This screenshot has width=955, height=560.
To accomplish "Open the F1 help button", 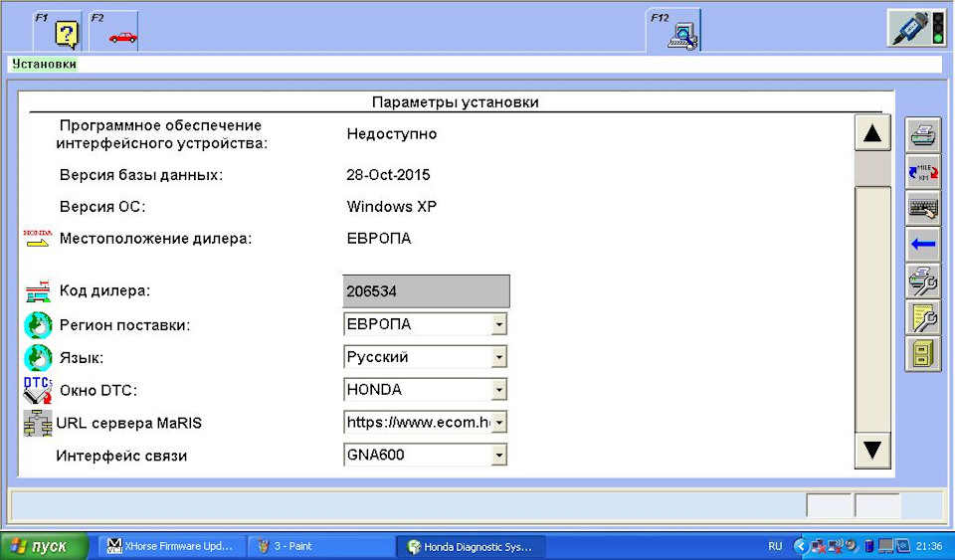I will tap(58, 31).
